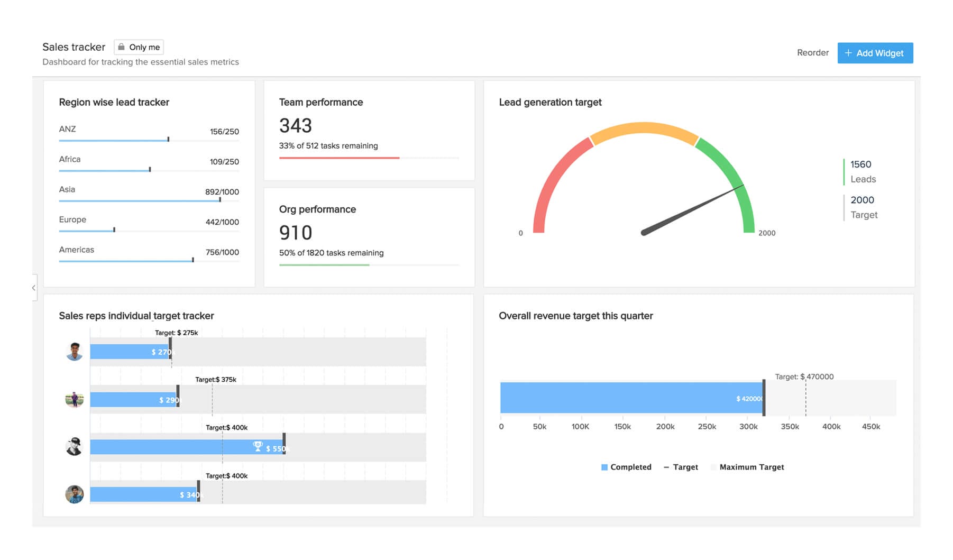Click the Asia region progress bar
Viewport: 953px width, 560px height.
pyautogui.click(x=140, y=200)
